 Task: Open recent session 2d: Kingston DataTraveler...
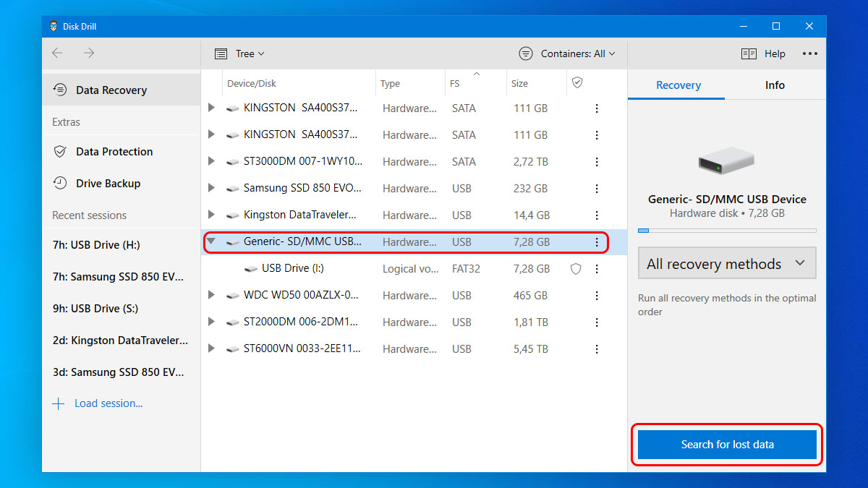point(121,341)
